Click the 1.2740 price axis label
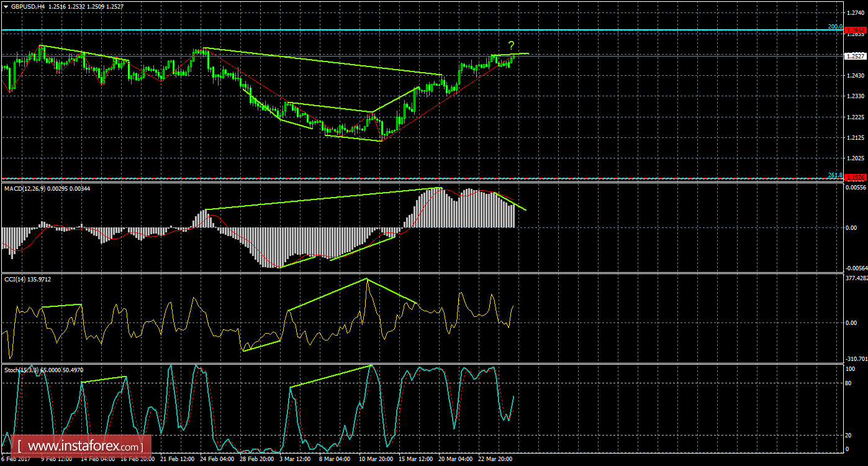The height and width of the screenshot is (466, 868). [x=855, y=13]
